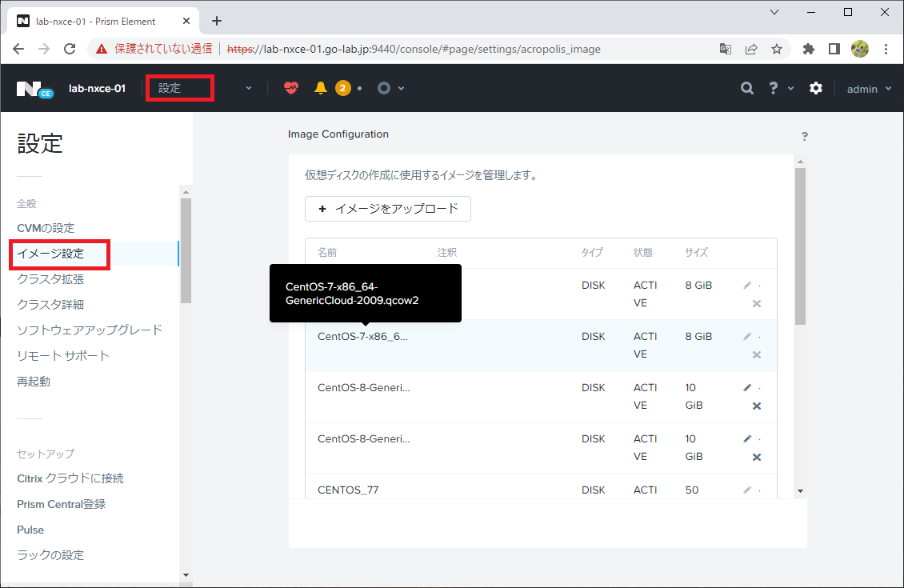904x588 pixels.
Task: Remove the CentOS-7-x86_6 image with its X icon
Action: (757, 354)
